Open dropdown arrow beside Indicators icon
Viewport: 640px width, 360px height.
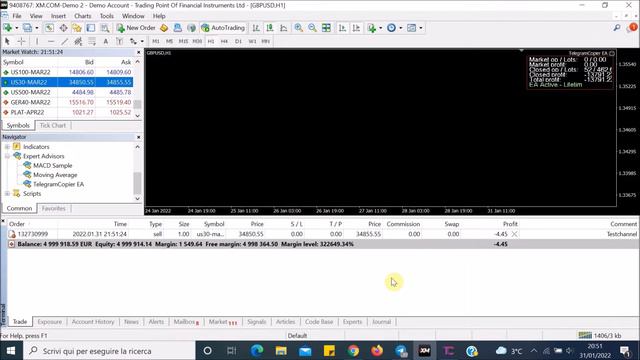tap(380, 28)
